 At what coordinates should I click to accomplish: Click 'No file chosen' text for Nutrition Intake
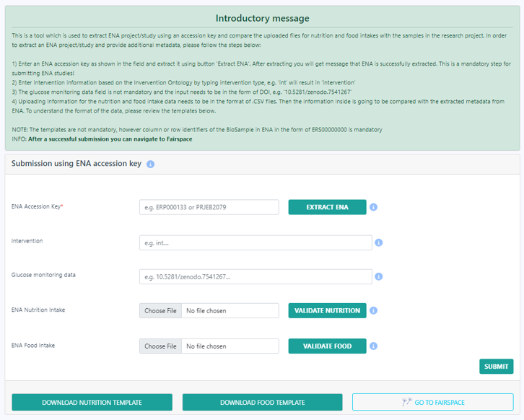(206, 311)
